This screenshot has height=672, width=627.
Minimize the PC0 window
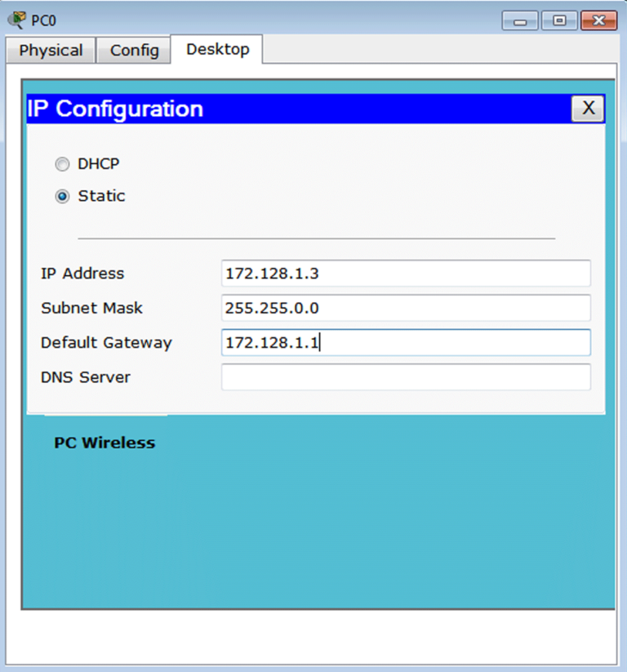(x=518, y=20)
